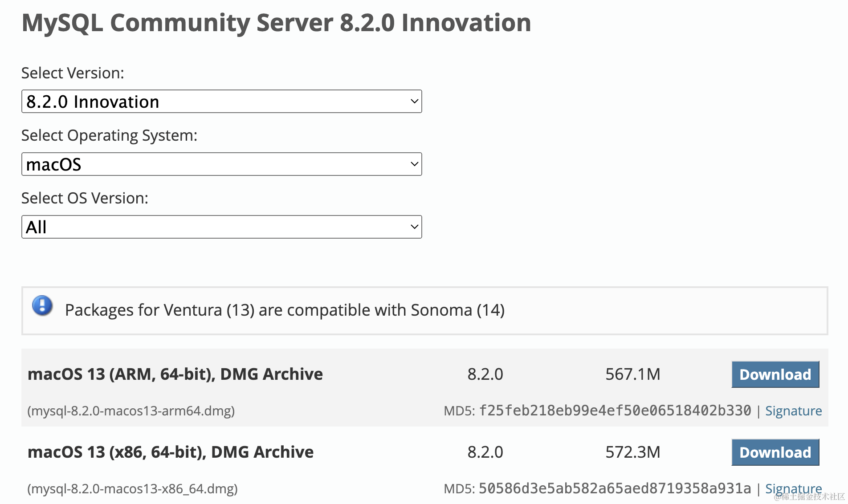Click the MD5 hash starting with 50586d
This screenshot has width=848, height=504.
(x=615, y=488)
